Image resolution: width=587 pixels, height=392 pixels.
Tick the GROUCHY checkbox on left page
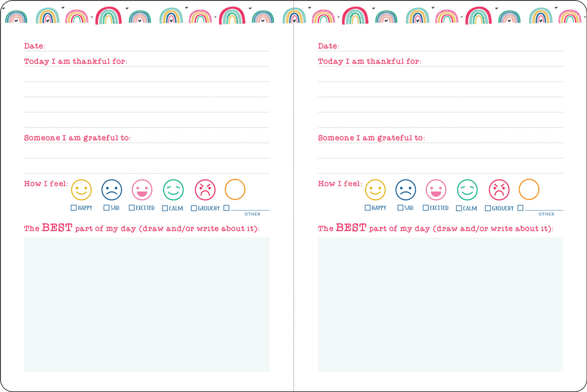point(194,208)
